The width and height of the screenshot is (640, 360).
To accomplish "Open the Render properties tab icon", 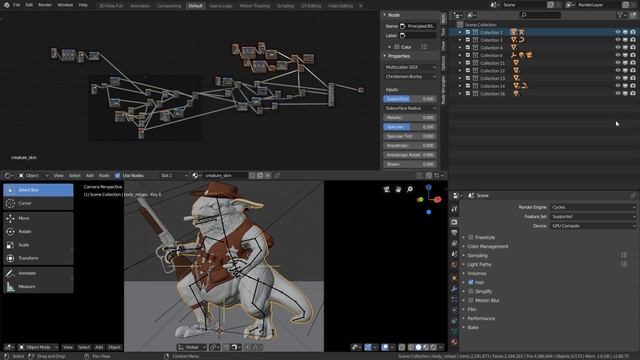I will [x=454, y=222].
